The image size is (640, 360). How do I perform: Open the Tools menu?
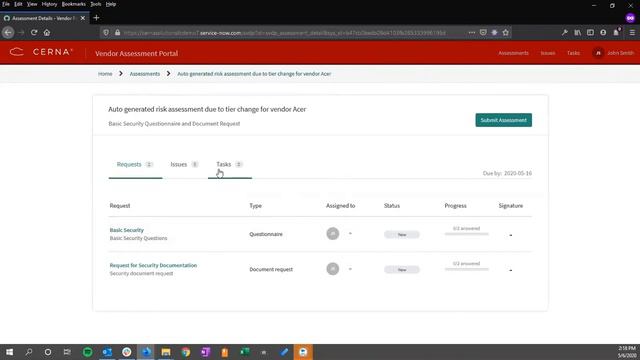pos(96,4)
